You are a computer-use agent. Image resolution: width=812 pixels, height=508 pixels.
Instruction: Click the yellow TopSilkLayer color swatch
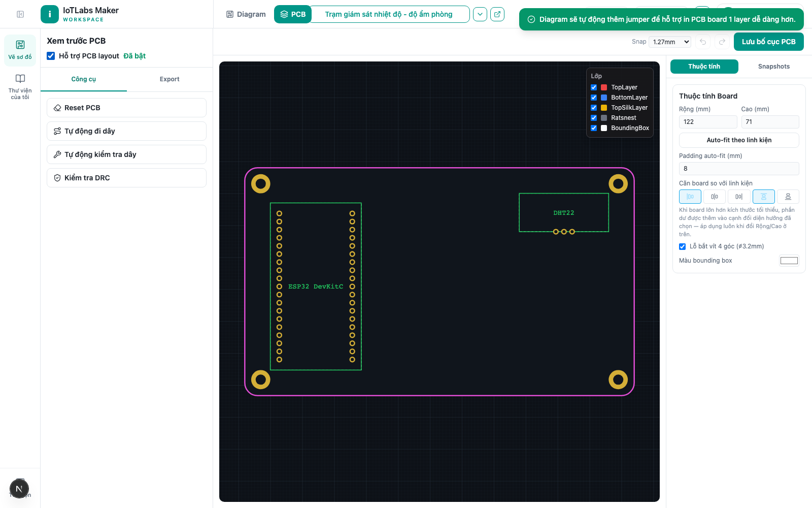point(604,108)
